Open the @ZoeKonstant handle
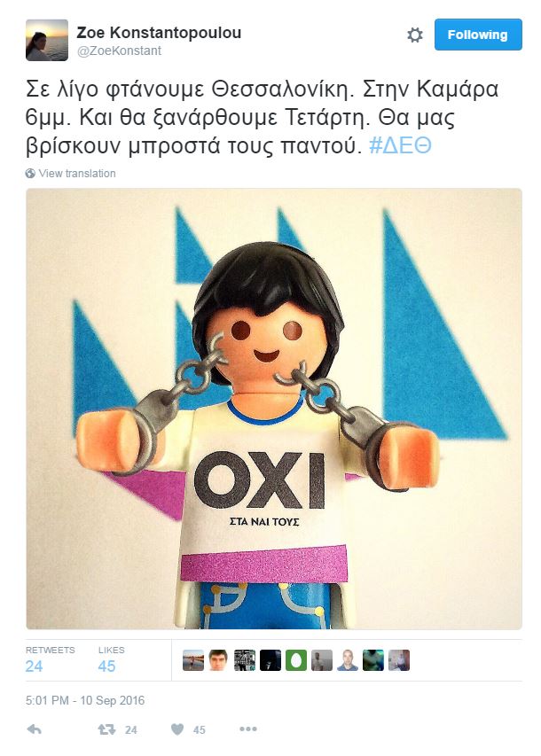The width and height of the screenshot is (541, 756). (x=119, y=51)
